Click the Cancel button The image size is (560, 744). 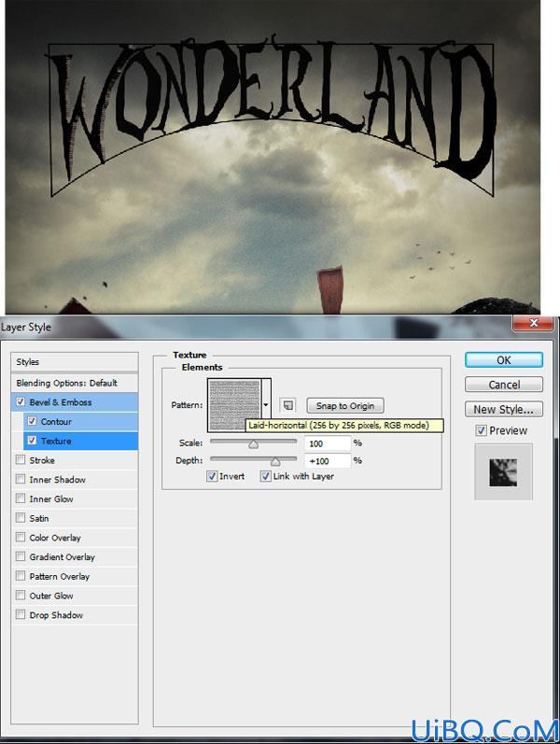coord(503,385)
